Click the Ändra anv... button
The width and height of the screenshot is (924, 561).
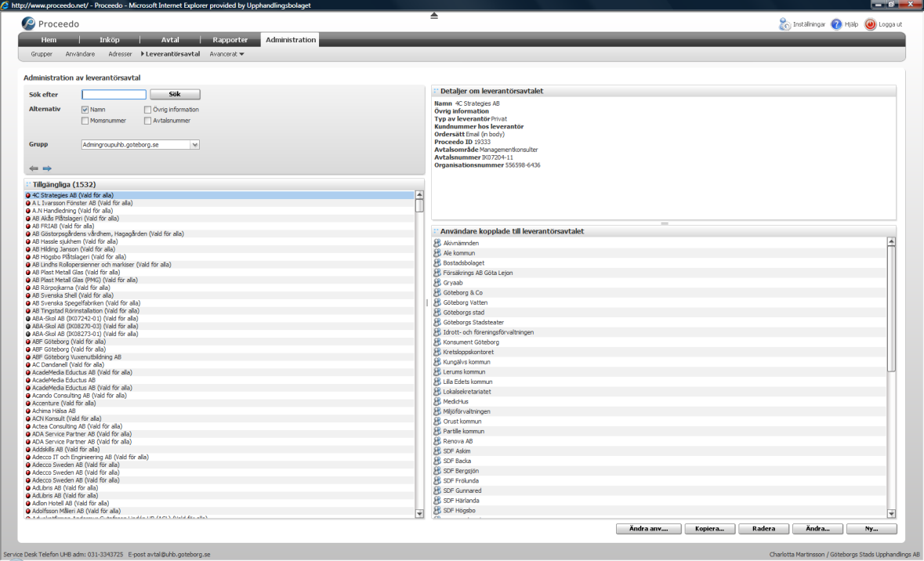pos(649,529)
